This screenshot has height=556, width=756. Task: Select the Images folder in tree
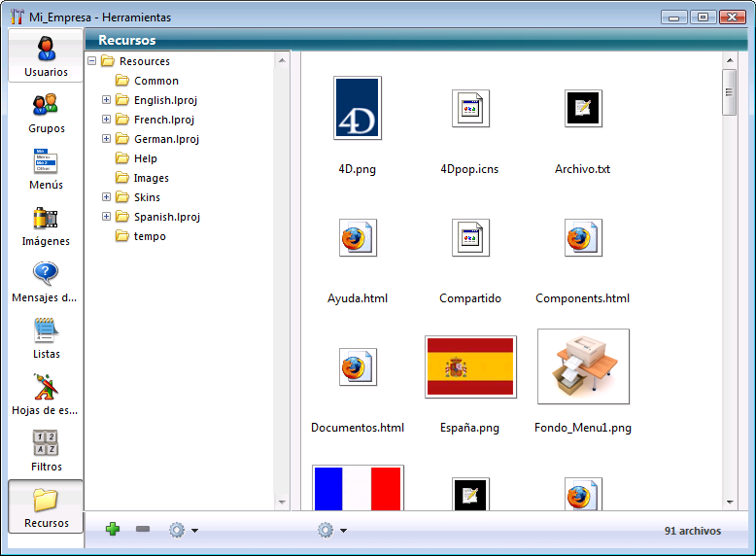pos(151,178)
